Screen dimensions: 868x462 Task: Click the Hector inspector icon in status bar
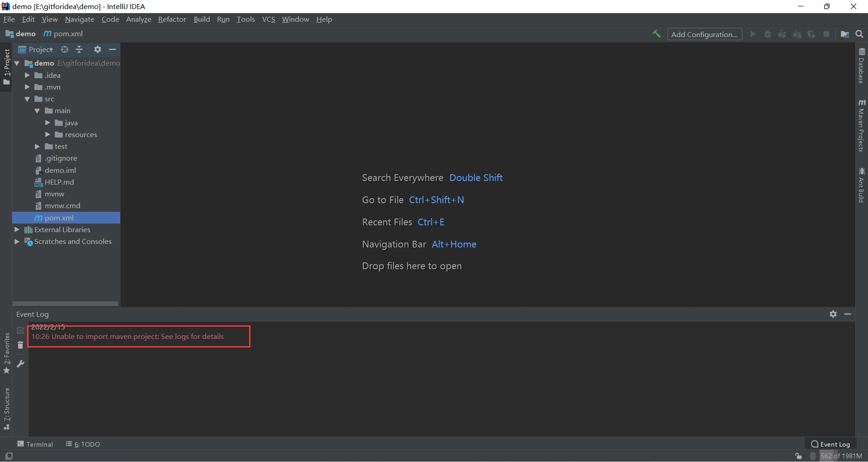[813, 456]
